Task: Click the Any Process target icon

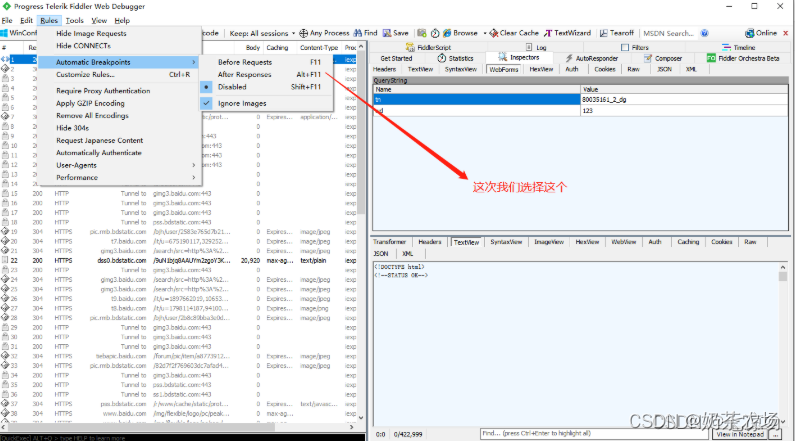Action: (x=303, y=33)
